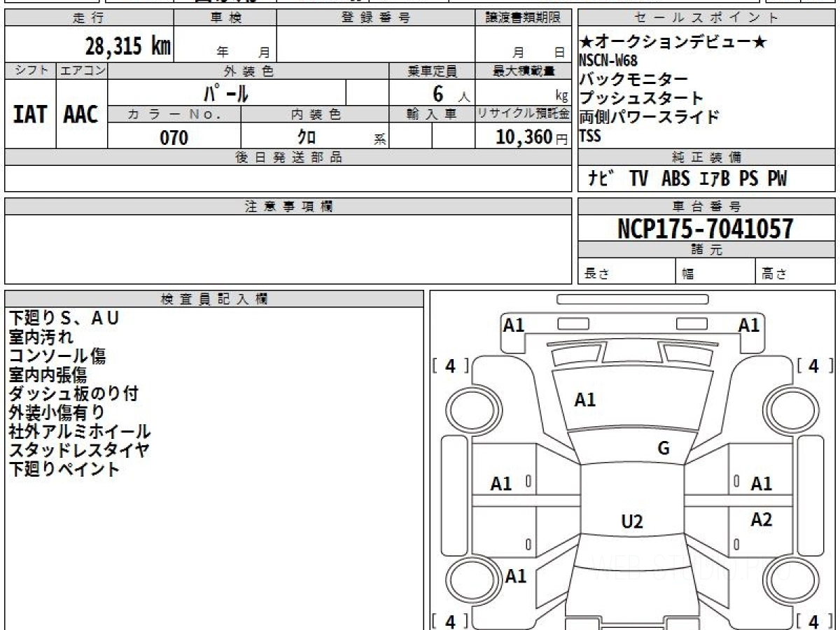
Task: Select the 諸元 header
Action: pyautogui.click(x=706, y=250)
